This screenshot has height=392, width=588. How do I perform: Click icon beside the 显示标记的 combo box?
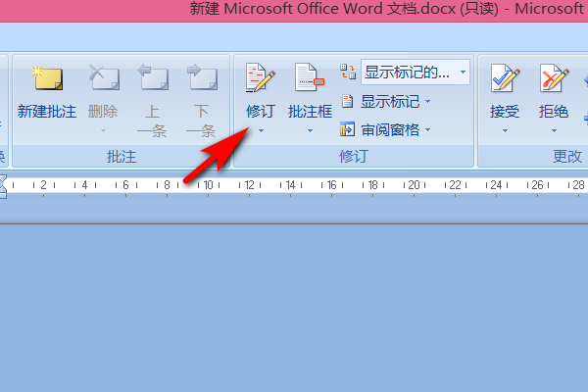[348, 72]
